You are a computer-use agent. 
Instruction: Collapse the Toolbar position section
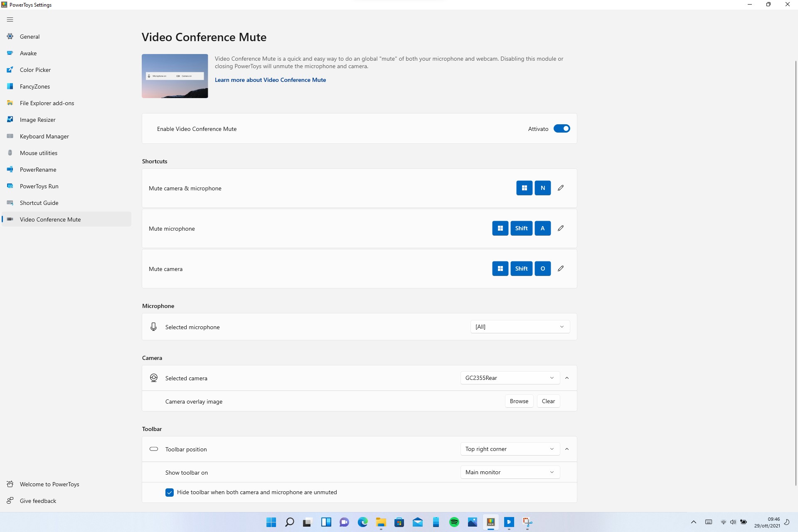coord(567,449)
